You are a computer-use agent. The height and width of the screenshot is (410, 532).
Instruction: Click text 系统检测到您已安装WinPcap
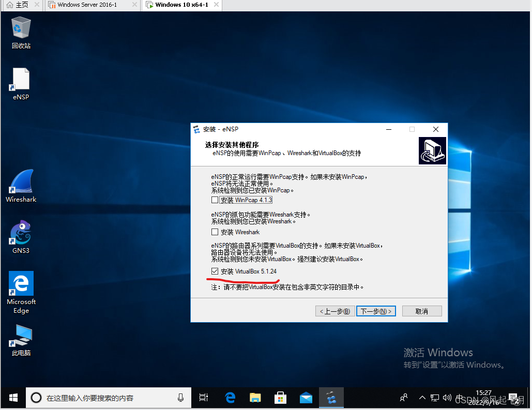point(252,190)
